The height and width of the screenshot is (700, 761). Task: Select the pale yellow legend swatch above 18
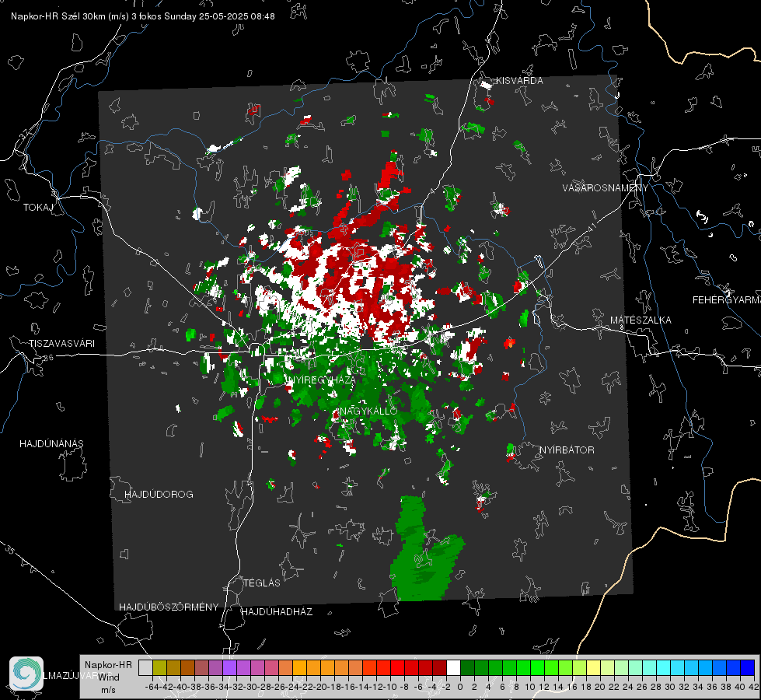pos(593,667)
